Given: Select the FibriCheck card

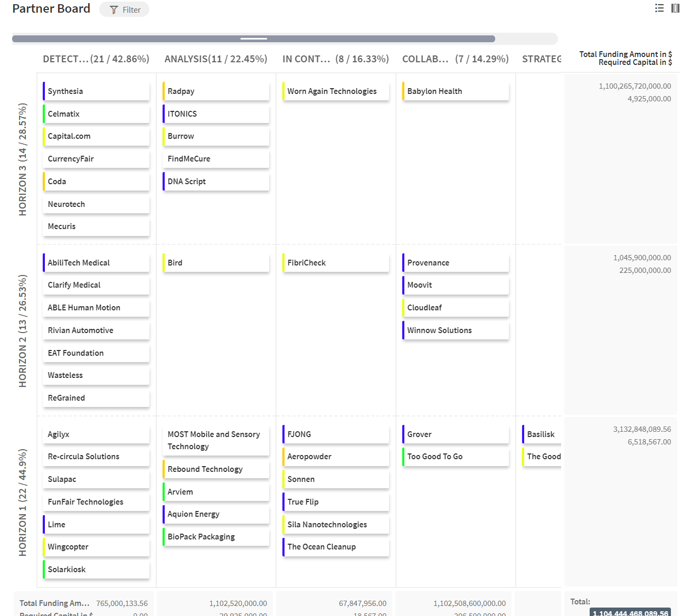Looking at the screenshot, I should point(336,263).
